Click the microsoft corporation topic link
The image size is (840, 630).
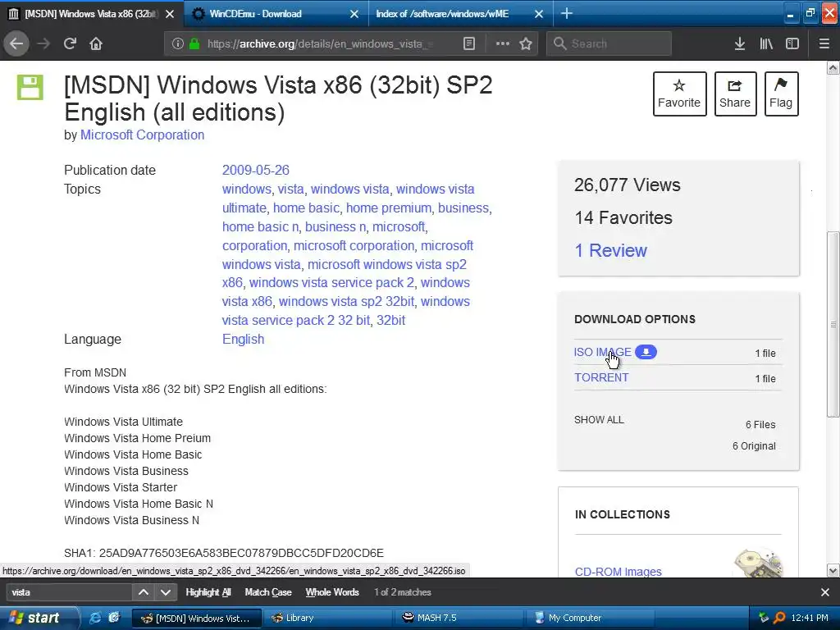[x=354, y=245]
